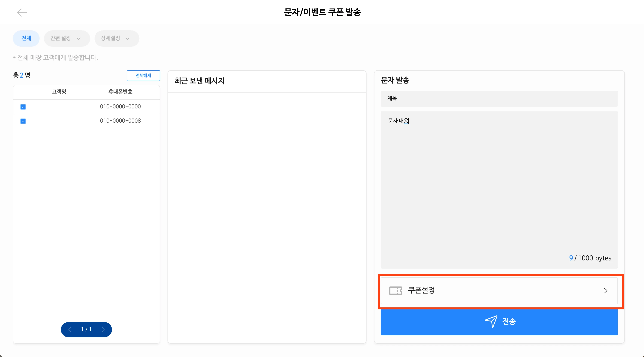Click the 쿠폰설정 label
This screenshot has width=644, height=357.
point(421,290)
